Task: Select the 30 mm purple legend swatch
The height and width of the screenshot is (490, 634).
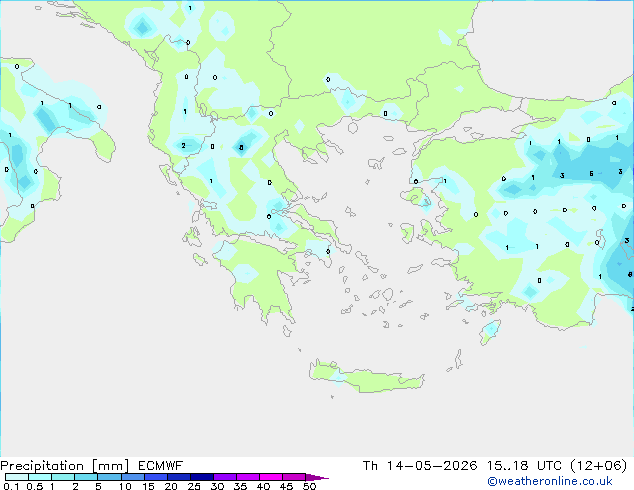Action: coord(224,477)
